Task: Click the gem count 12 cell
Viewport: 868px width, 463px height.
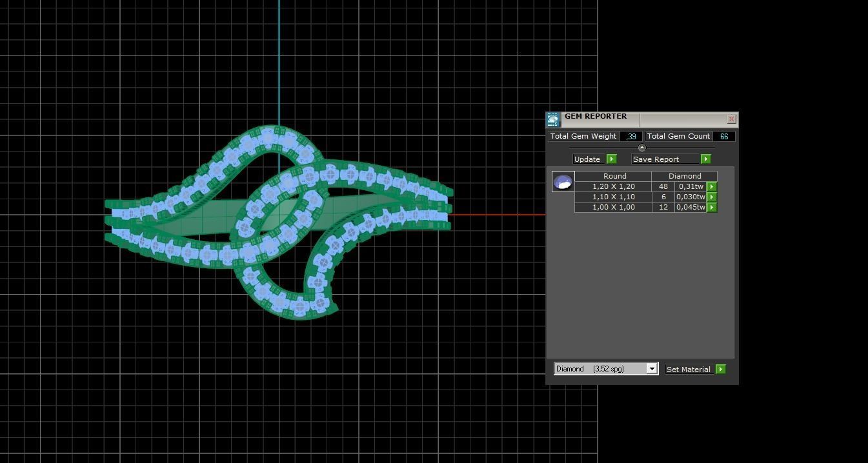Action: point(663,207)
